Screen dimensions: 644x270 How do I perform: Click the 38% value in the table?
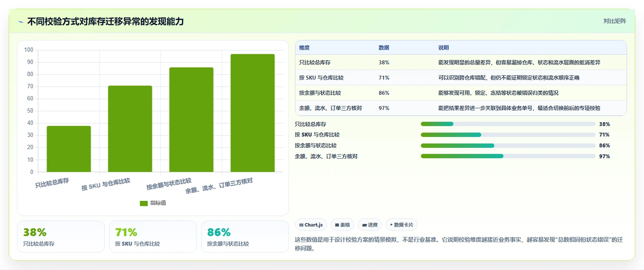(384, 63)
